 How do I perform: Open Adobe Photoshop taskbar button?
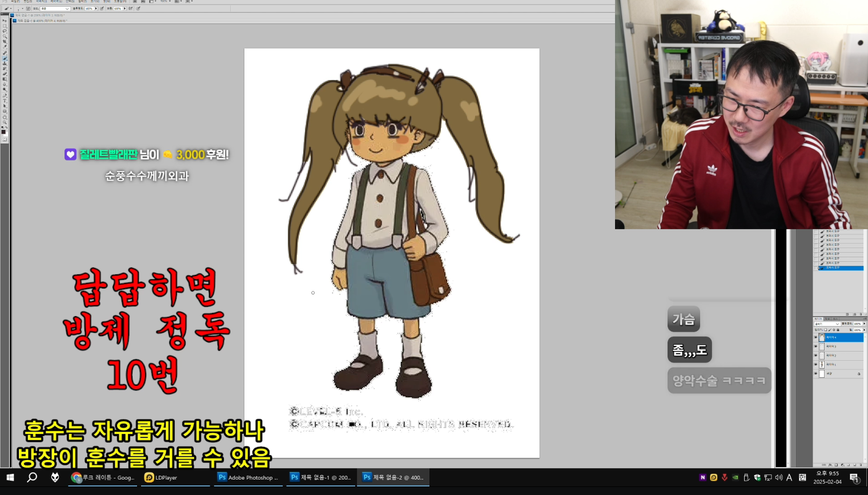pyautogui.click(x=248, y=477)
